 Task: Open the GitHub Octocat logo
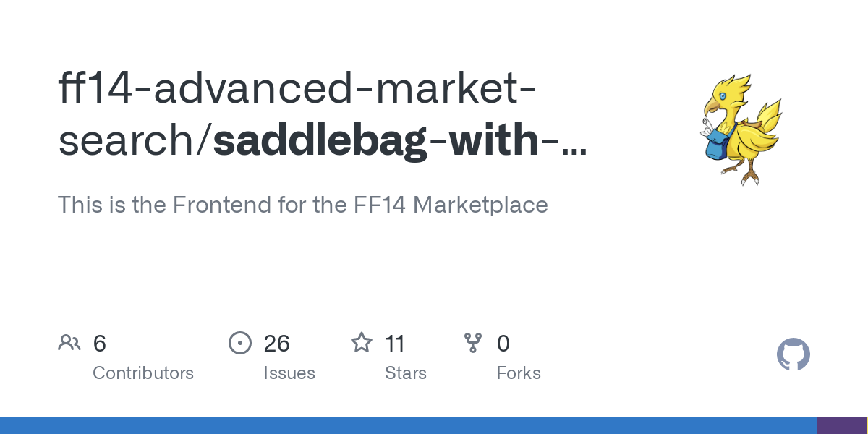[793, 354]
